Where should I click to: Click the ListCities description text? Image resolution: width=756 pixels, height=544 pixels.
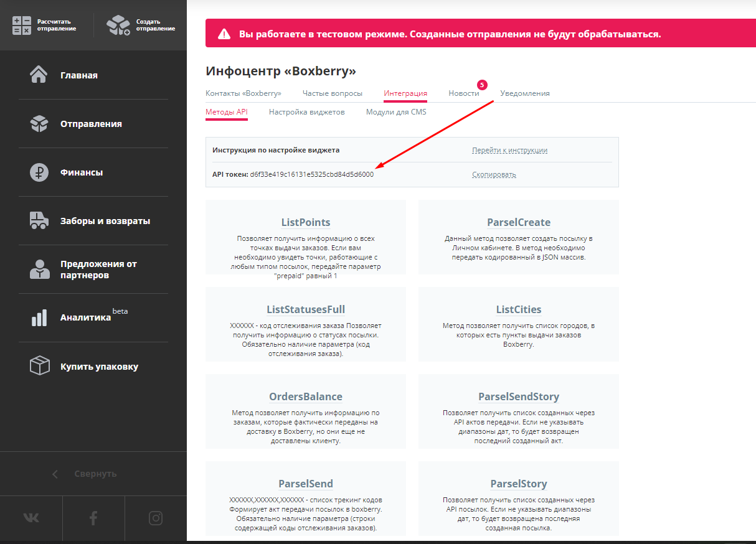tap(519, 335)
